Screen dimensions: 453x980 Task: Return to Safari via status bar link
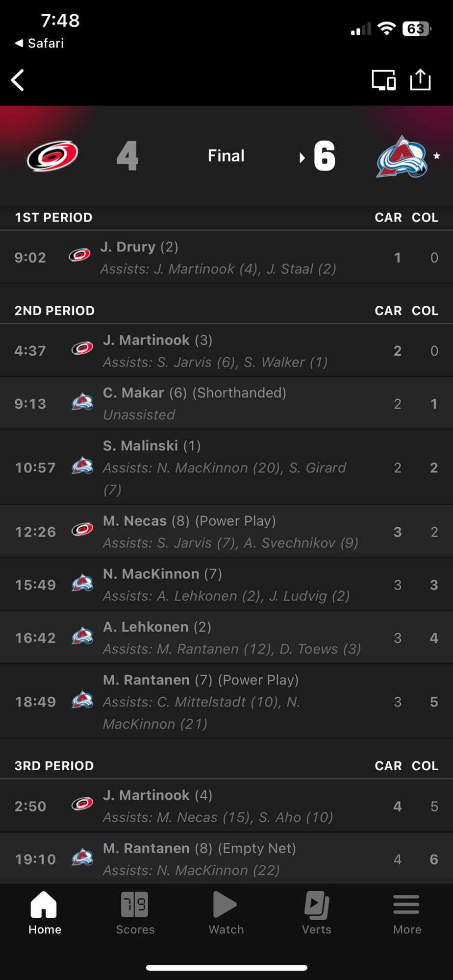pyautogui.click(x=40, y=43)
